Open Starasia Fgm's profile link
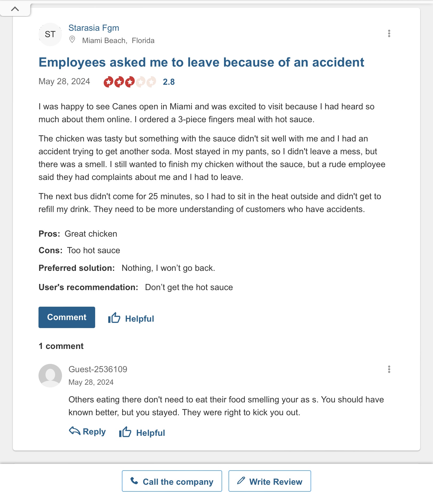The height and width of the screenshot is (504, 433). [94, 28]
